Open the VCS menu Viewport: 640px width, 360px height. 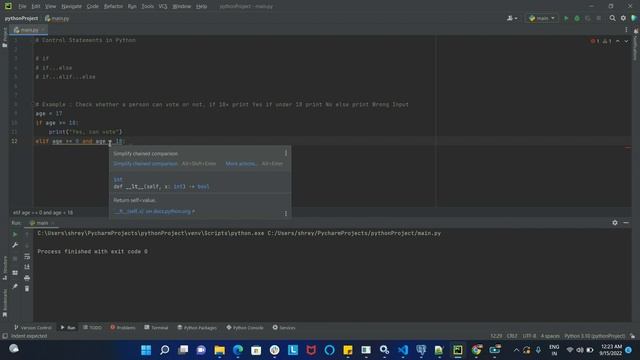point(163,7)
